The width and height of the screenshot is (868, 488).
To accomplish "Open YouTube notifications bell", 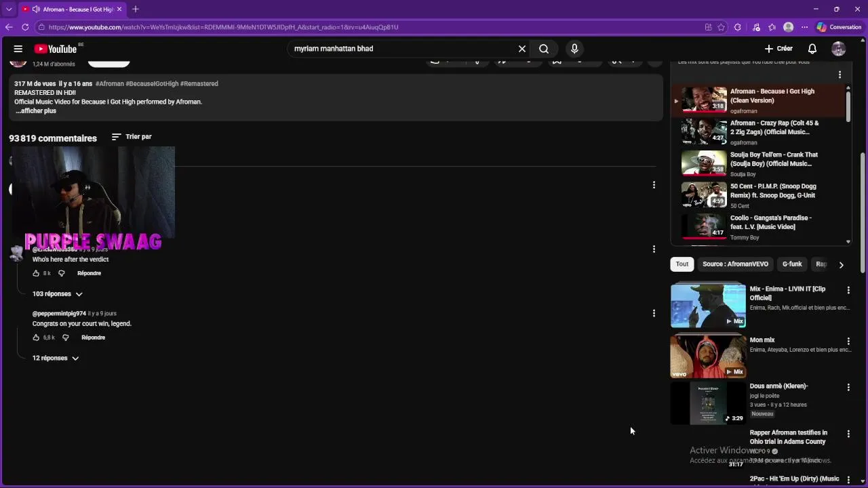I will (812, 49).
